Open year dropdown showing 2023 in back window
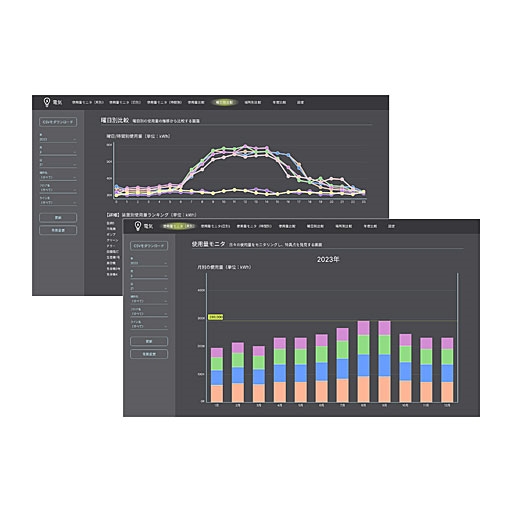Screen dimensions: 512x512 coord(58,139)
